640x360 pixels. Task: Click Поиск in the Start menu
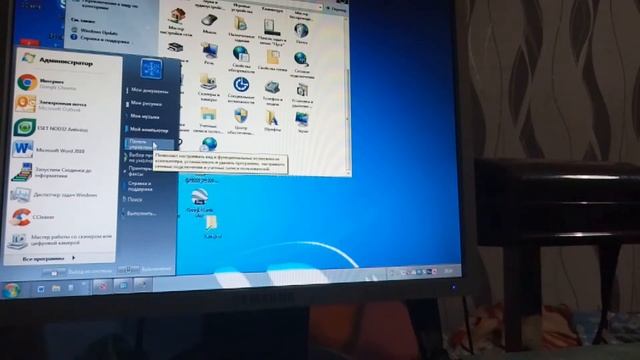click(134, 200)
